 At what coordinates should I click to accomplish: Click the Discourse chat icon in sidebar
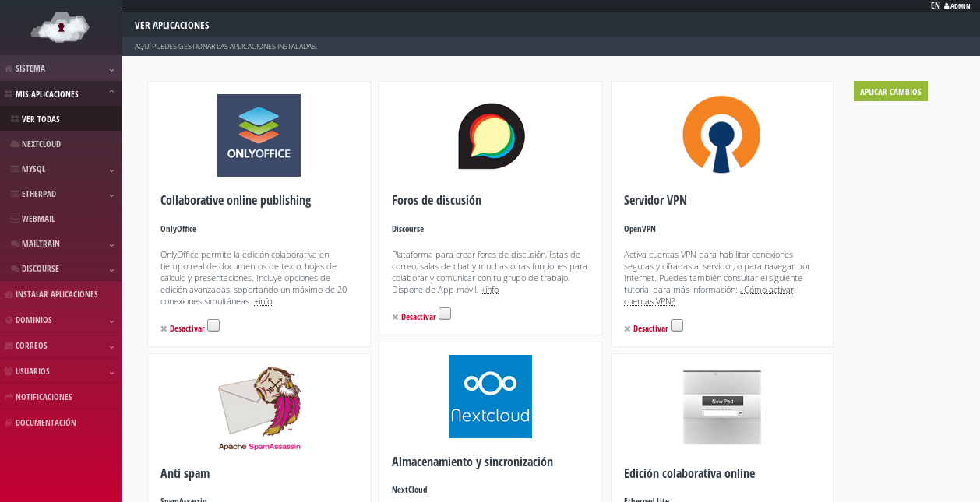pos(15,269)
